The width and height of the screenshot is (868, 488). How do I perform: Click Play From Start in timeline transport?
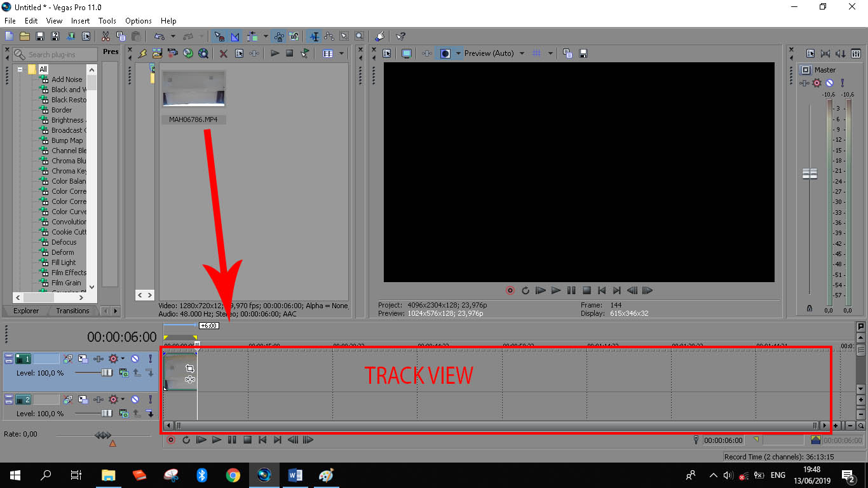[201, 440]
